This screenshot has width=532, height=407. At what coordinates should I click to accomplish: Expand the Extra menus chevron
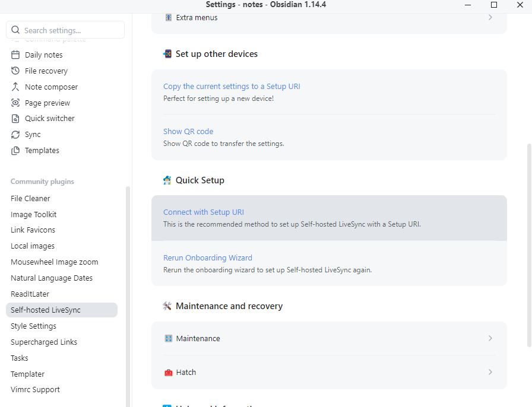pyautogui.click(x=490, y=17)
